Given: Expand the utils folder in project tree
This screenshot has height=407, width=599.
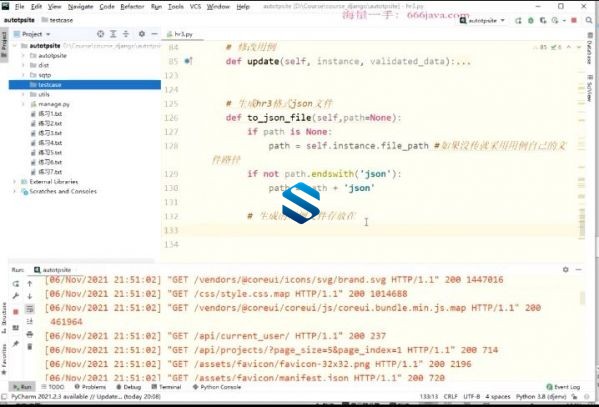Looking at the screenshot, I should tap(23, 94).
